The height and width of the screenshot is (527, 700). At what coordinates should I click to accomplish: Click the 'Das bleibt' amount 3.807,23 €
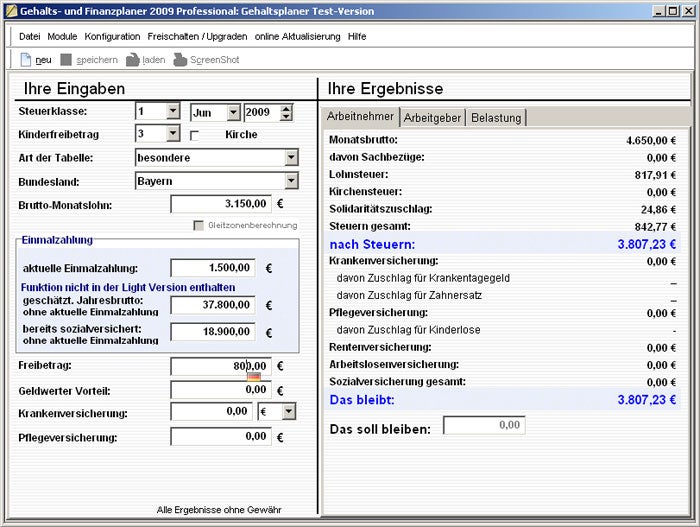tap(646, 400)
